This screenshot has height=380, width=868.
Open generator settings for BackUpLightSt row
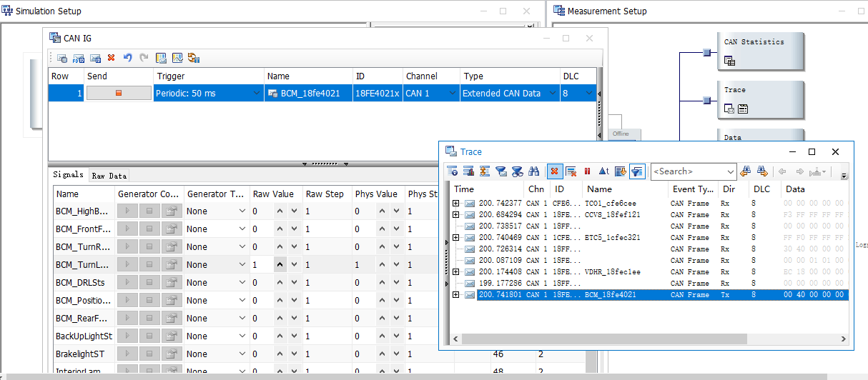[172, 336]
